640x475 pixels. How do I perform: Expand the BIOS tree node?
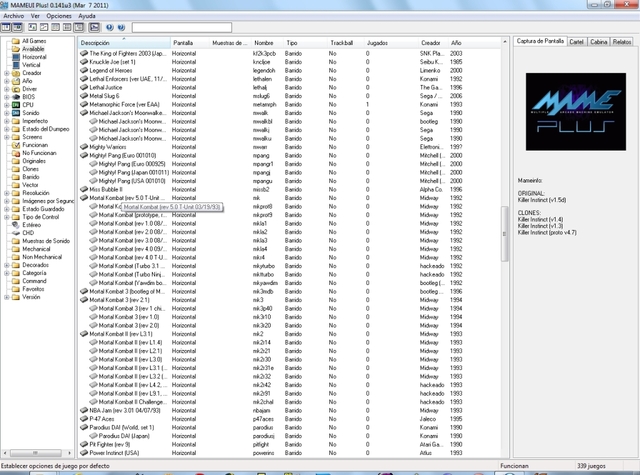point(7,97)
